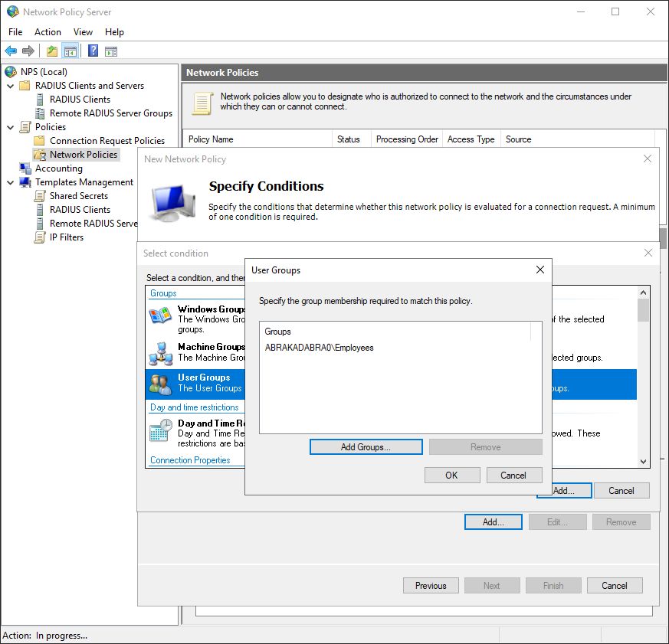The image size is (669, 644).
Task: Sort by the Processing Order column header
Action: point(407,139)
